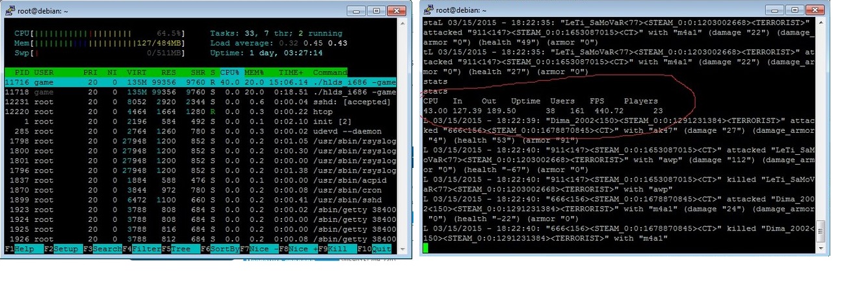Click the stats header CPU In Out Uptime

click(x=540, y=101)
